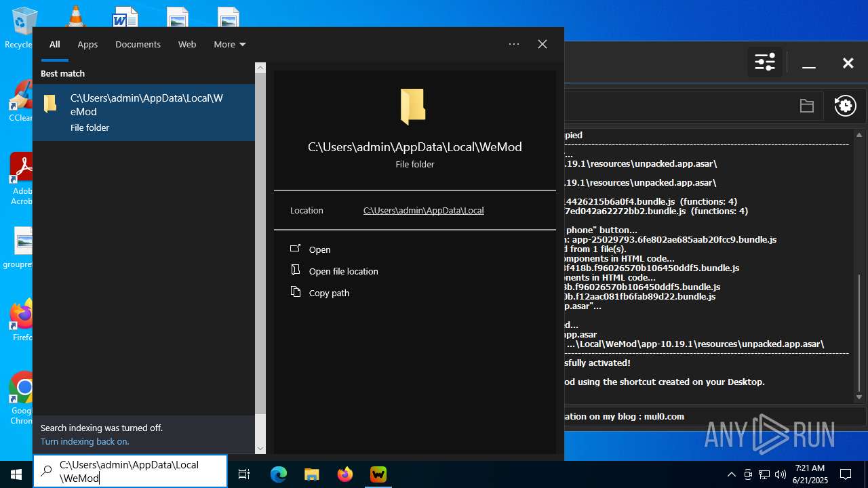Select the WeMod folder best match result
The width and height of the screenshot is (868, 488).
[144, 113]
